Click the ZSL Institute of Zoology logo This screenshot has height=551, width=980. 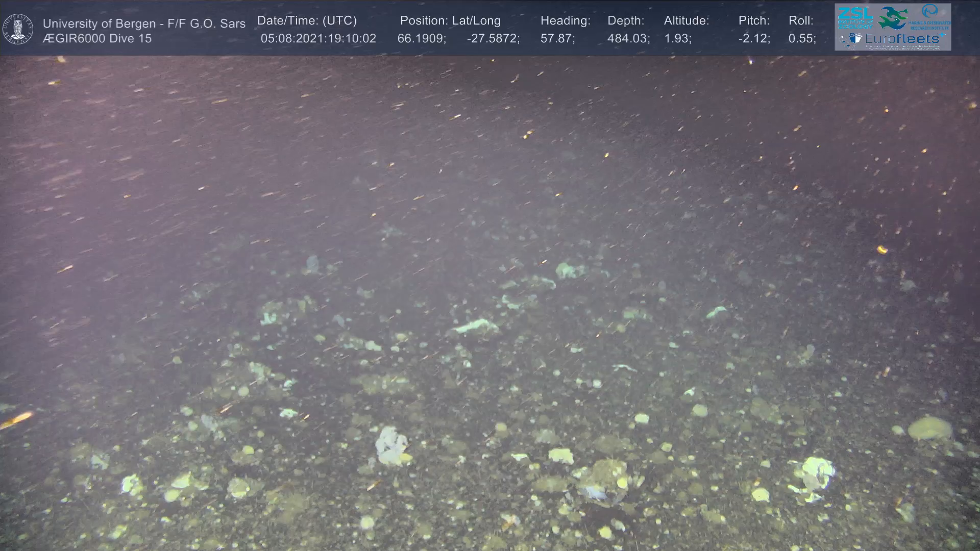[855, 18]
